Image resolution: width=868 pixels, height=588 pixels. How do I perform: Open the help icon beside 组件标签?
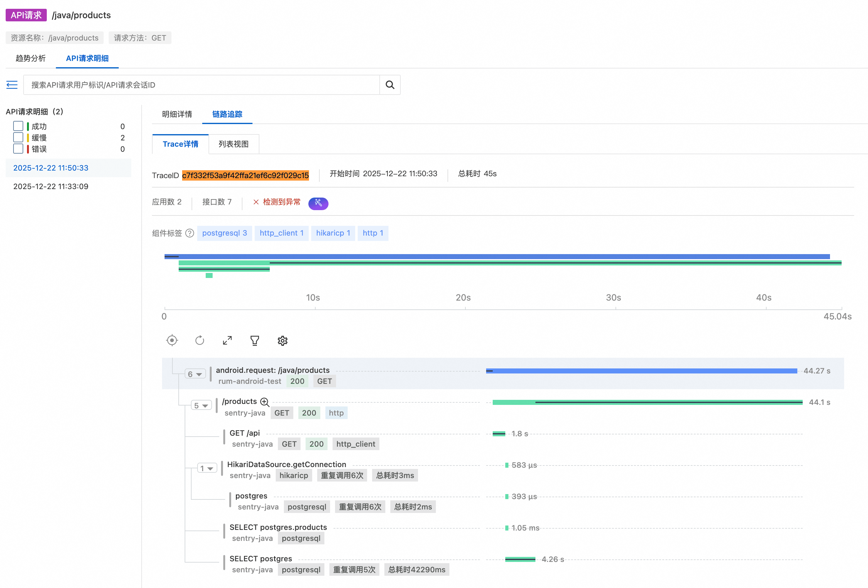pos(190,233)
